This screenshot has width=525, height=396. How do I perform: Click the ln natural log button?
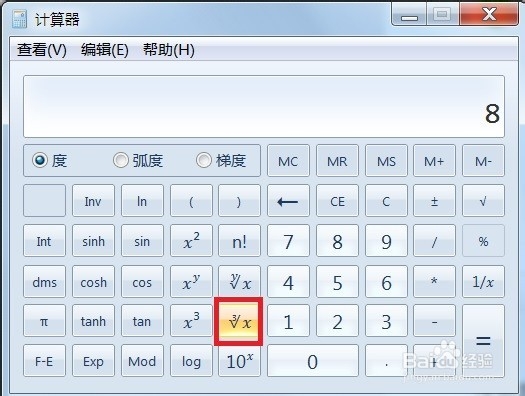click(142, 201)
